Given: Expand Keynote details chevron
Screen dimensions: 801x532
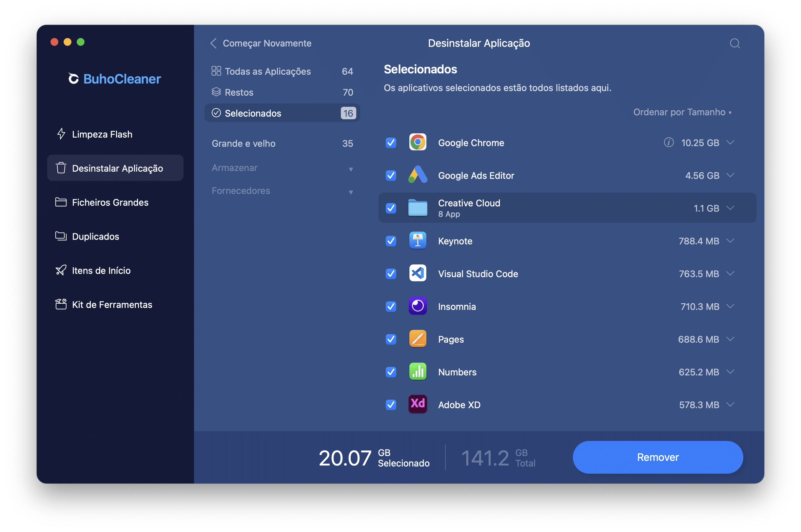Looking at the screenshot, I should [731, 240].
